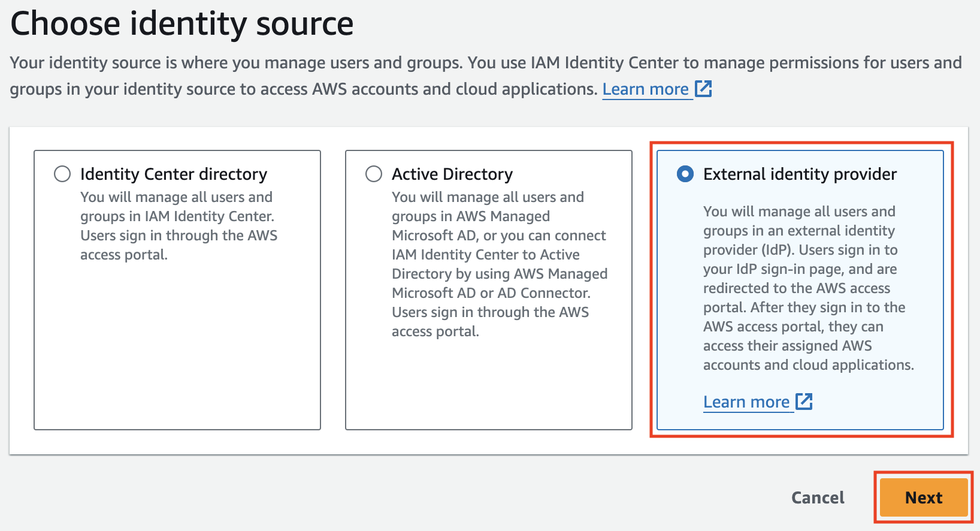Click the Identity Center directory description text
The height and width of the screenshot is (531, 980).
(179, 226)
